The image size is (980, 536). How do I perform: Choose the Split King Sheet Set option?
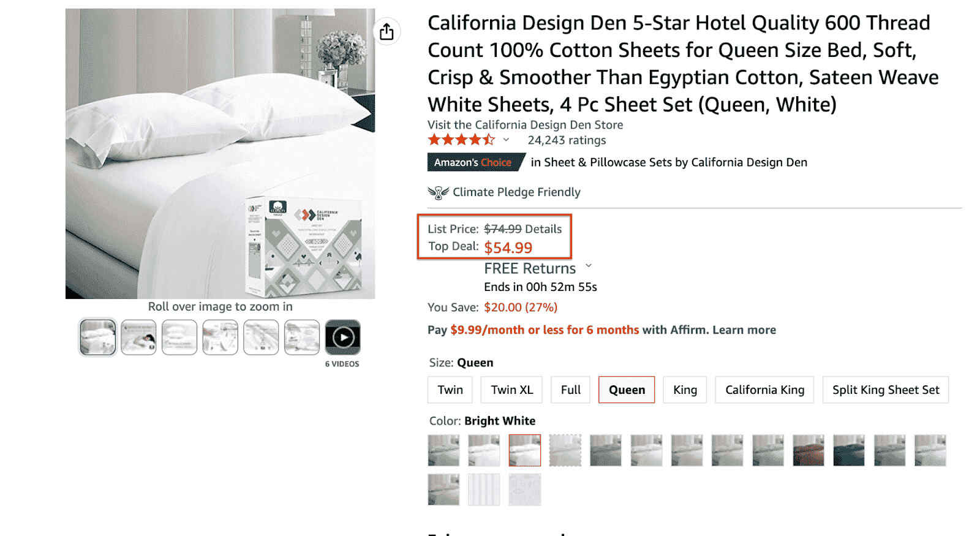pos(885,390)
